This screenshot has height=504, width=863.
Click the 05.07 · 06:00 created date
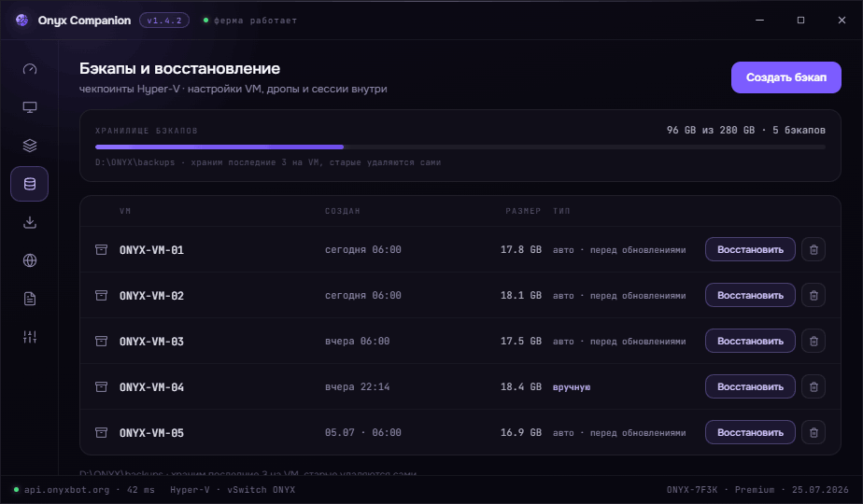tap(362, 432)
